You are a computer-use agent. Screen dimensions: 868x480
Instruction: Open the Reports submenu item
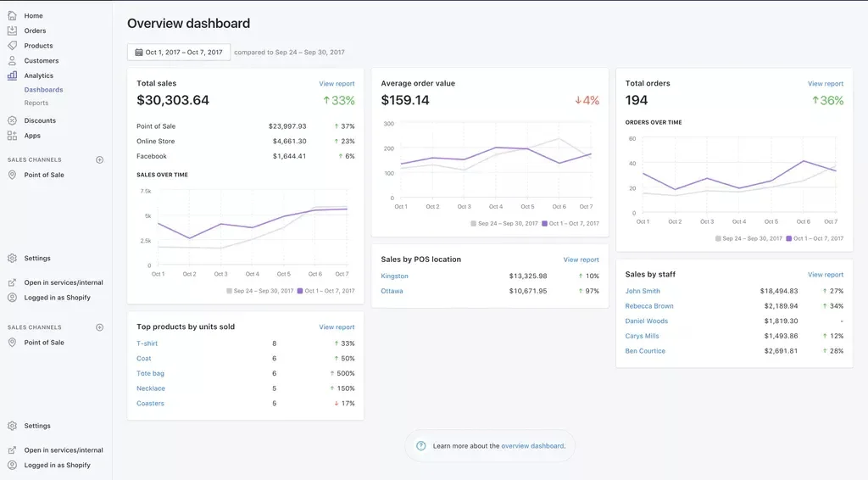36,103
